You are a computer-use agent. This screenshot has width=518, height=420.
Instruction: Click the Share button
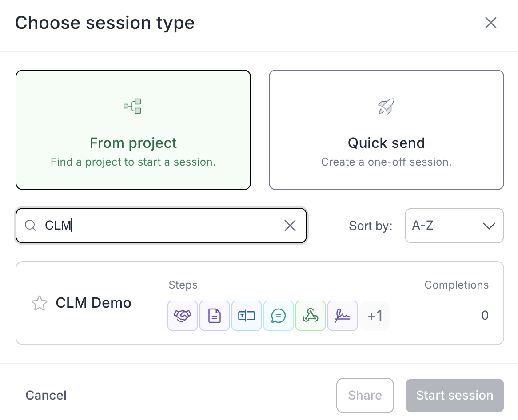[365, 395]
